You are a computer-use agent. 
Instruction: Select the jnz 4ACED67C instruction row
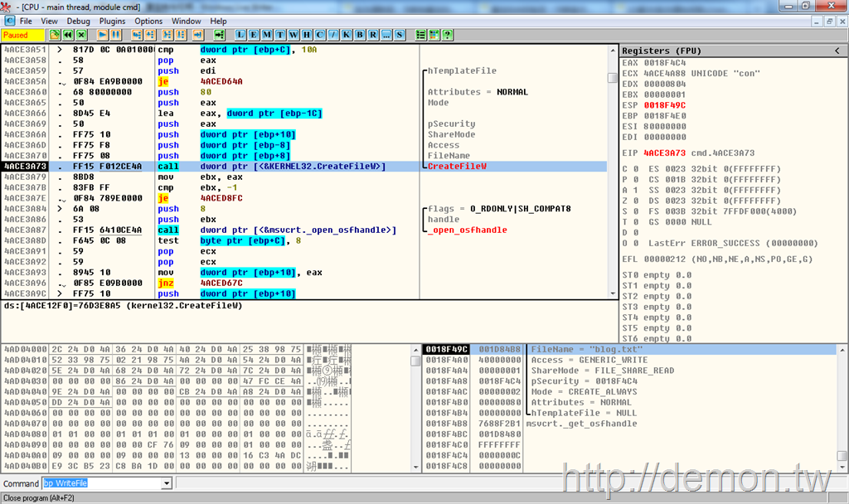[x=304, y=283]
